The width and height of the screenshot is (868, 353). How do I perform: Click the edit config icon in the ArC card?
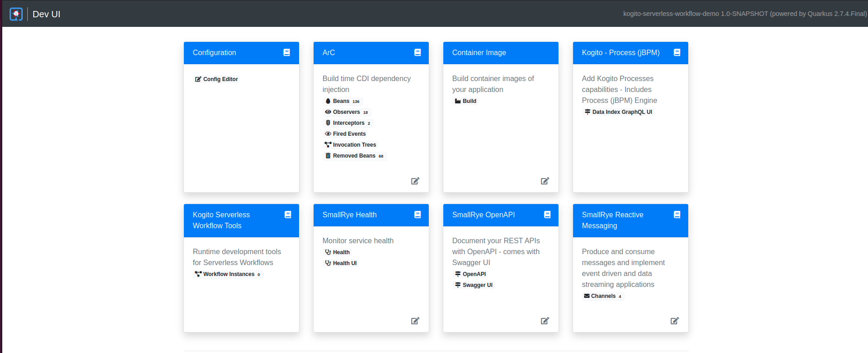pyautogui.click(x=415, y=181)
